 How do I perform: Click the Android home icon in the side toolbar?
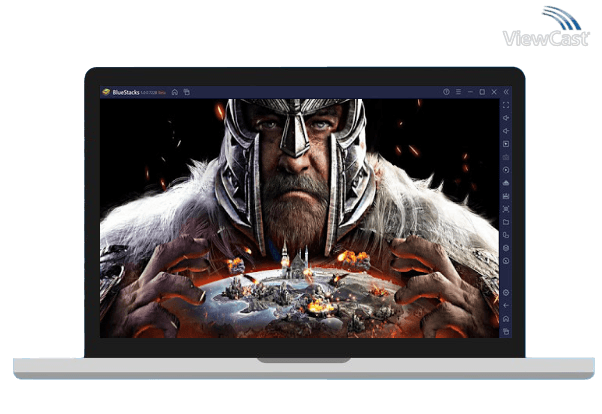tap(506, 319)
